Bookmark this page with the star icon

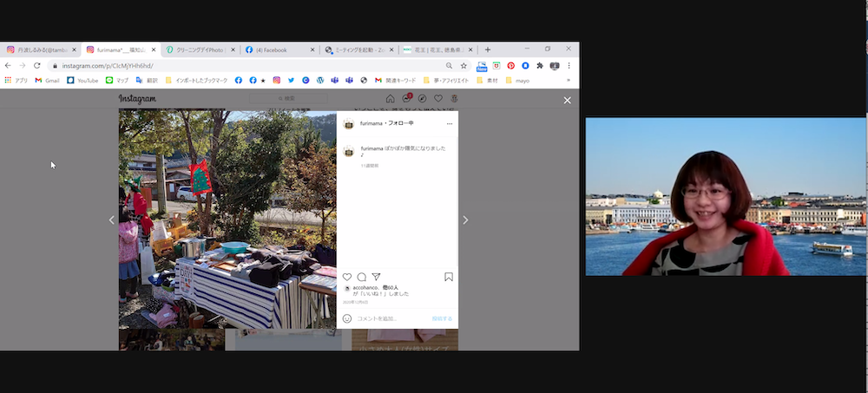pyautogui.click(x=464, y=65)
